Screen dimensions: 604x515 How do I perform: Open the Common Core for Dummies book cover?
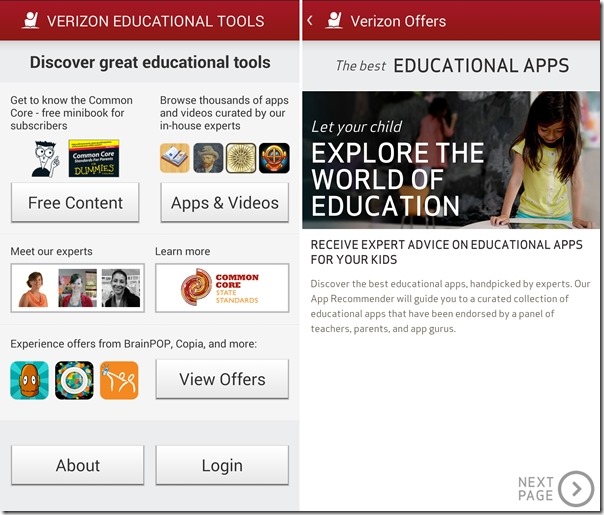(94, 158)
